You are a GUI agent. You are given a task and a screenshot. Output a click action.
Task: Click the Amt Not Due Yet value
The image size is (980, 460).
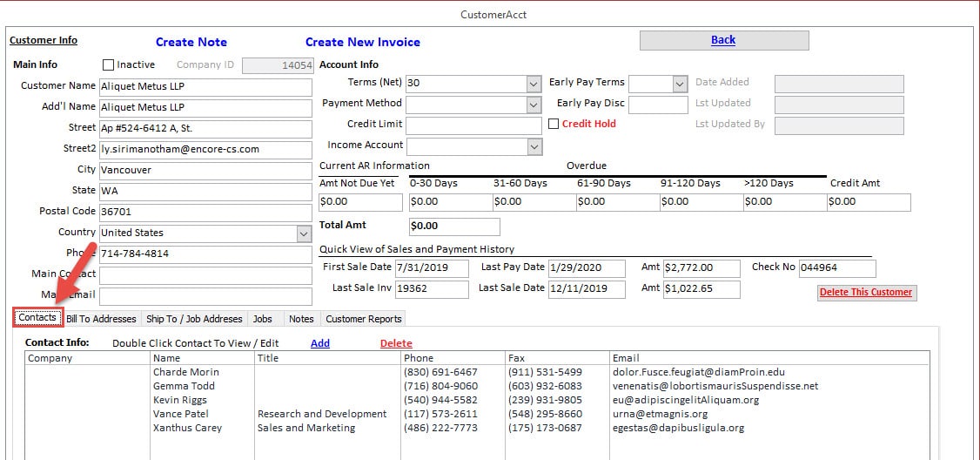pos(361,202)
